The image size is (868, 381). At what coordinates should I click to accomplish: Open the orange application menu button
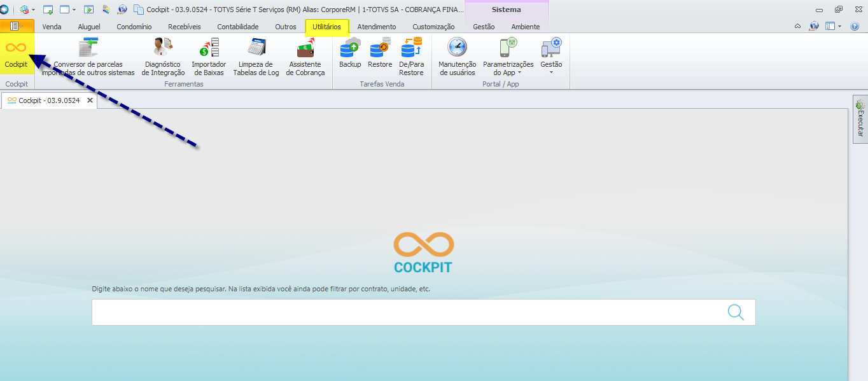(x=17, y=26)
